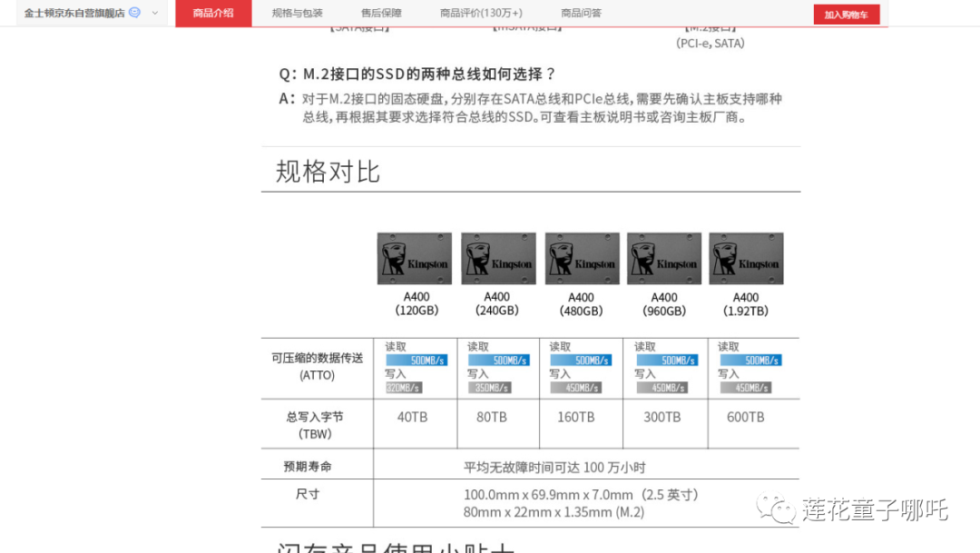Select the A400 240GB SSD image
The image size is (980, 553).
click(x=498, y=259)
